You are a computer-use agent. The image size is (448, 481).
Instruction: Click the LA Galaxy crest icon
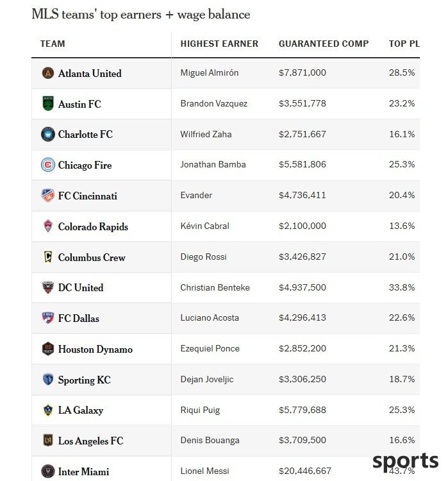(48, 410)
